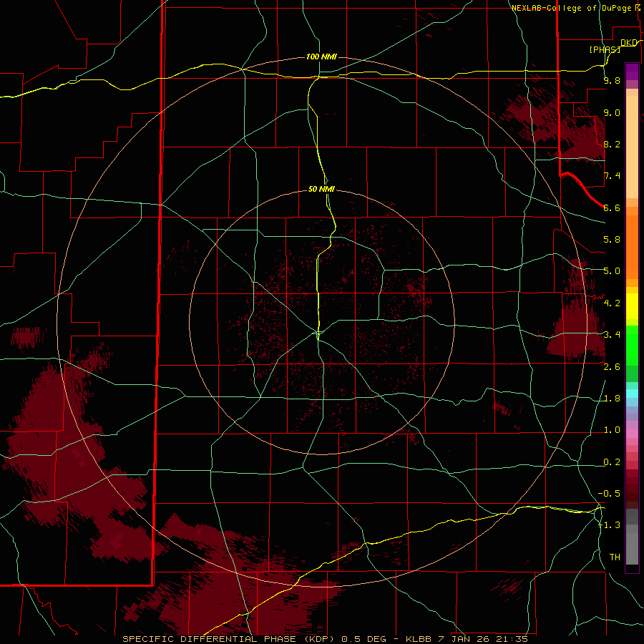This screenshot has width=644, height=644.
Task: Click the 9.0 scale value
Action: 612,112
